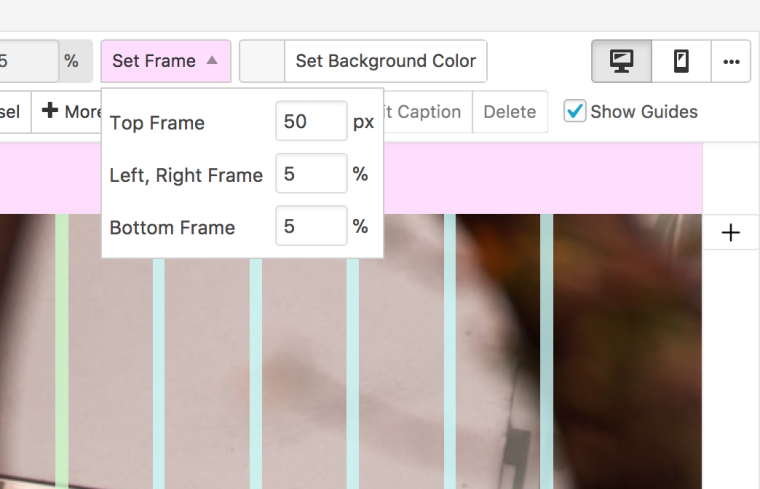Viewport: 760px width, 489px height.
Task: Click the partially hidden Caption button
Action: pos(428,112)
